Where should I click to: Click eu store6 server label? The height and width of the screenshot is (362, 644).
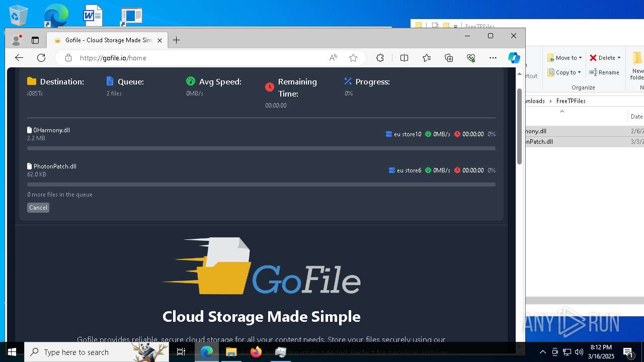409,170
